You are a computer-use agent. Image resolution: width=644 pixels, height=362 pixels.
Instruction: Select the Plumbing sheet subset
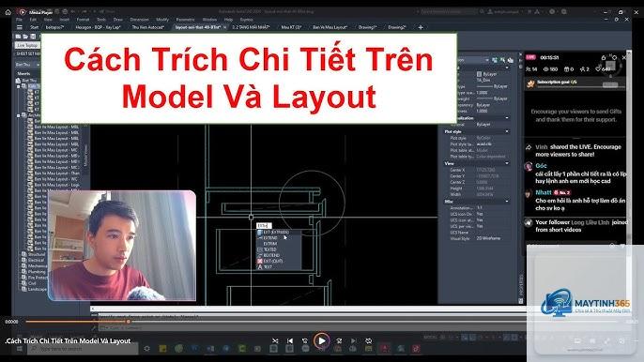[37, 271]
